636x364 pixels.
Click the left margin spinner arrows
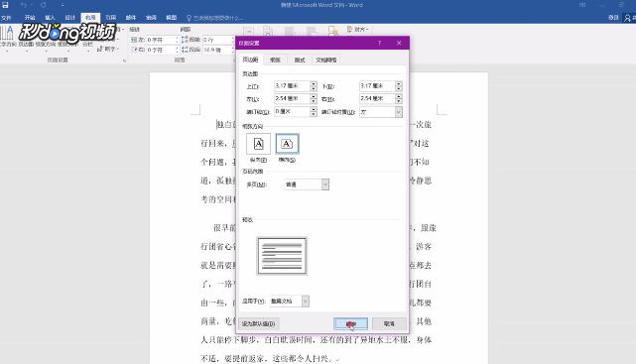click(314, 98)
